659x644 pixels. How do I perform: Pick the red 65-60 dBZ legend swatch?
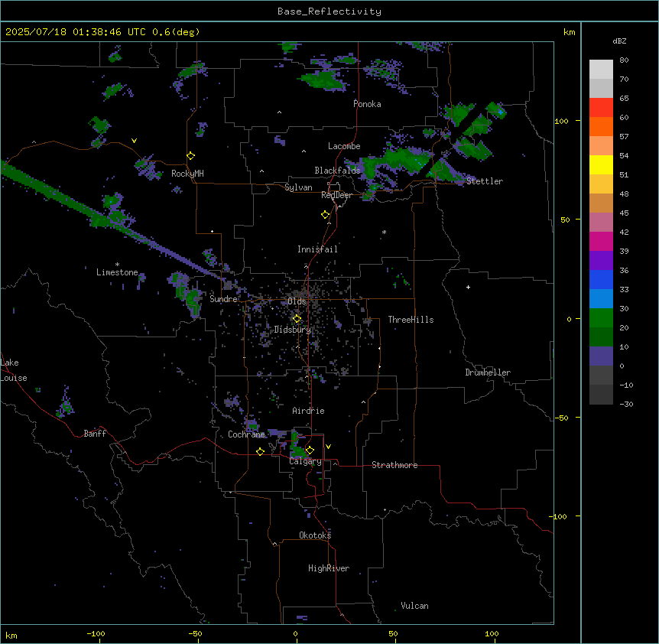pos(601,108)
